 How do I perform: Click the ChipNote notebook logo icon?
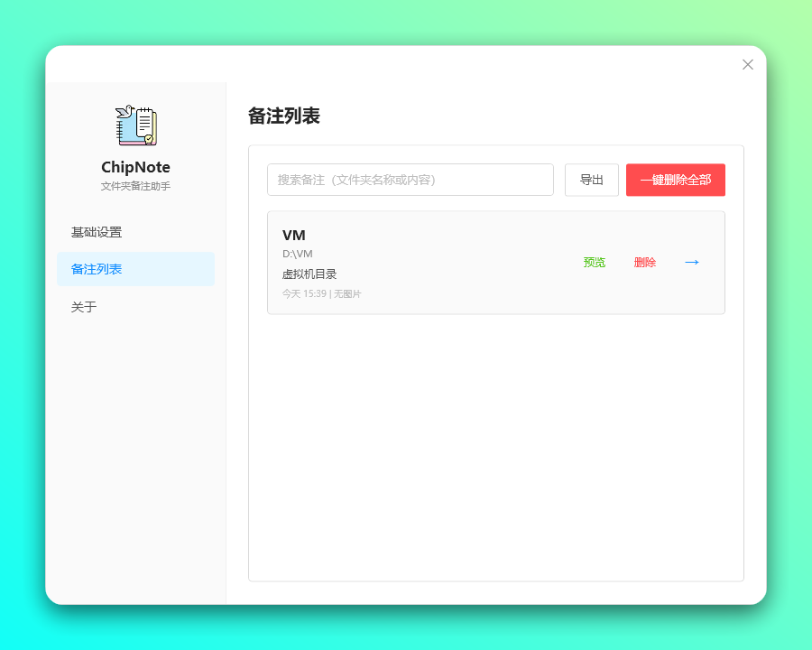[x=136, y=125]
